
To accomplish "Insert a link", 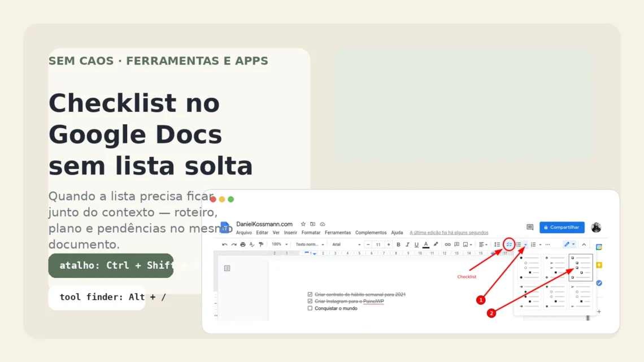I will coord(447,245).
